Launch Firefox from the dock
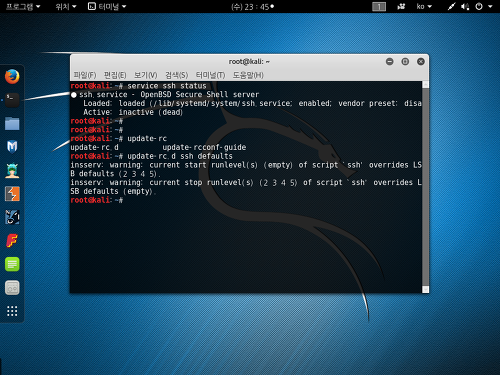Viewport: 500px width, 375px height. (12, 76)
